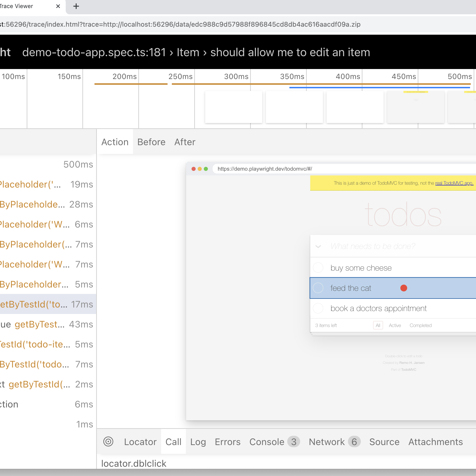Switch to the Before snapshot tab

click(x=151, y=142)
